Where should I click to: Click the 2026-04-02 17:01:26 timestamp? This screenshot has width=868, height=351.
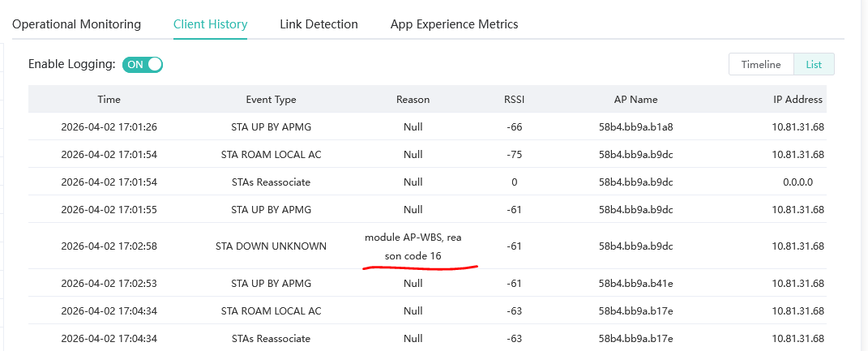click(x=109, y=127)
